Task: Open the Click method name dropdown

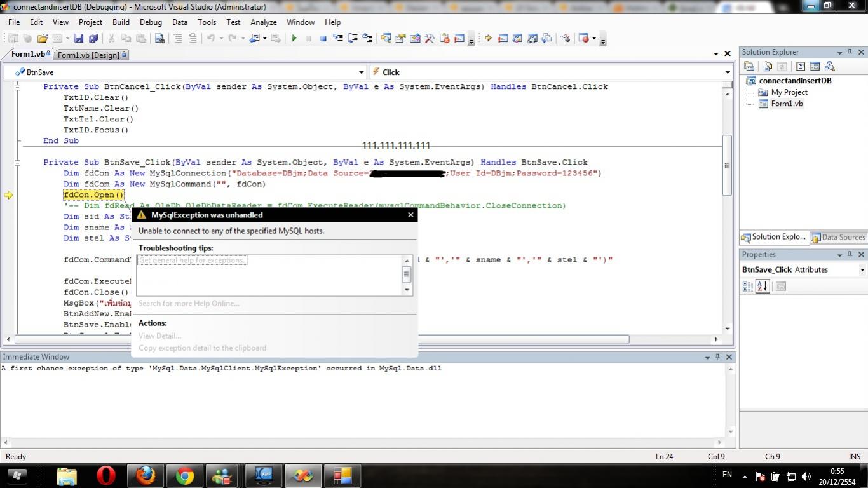Action: tap(728, 72)
